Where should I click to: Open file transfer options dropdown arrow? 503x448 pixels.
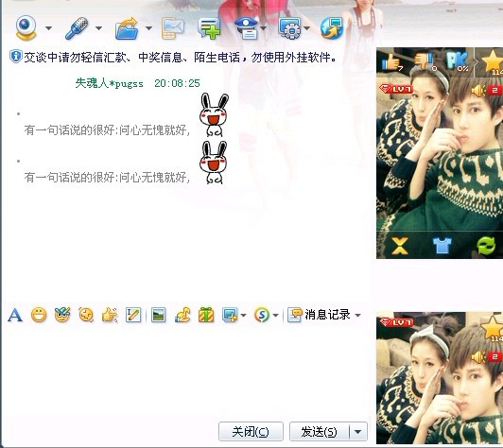[148, 28]
